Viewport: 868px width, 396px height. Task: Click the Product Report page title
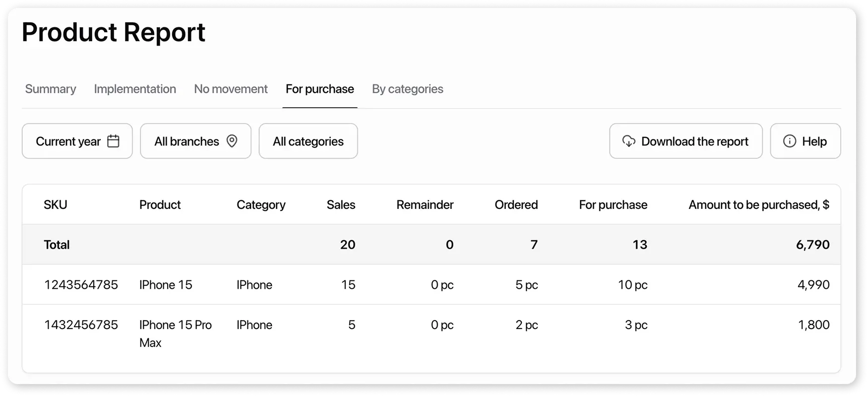pos(113,32)
